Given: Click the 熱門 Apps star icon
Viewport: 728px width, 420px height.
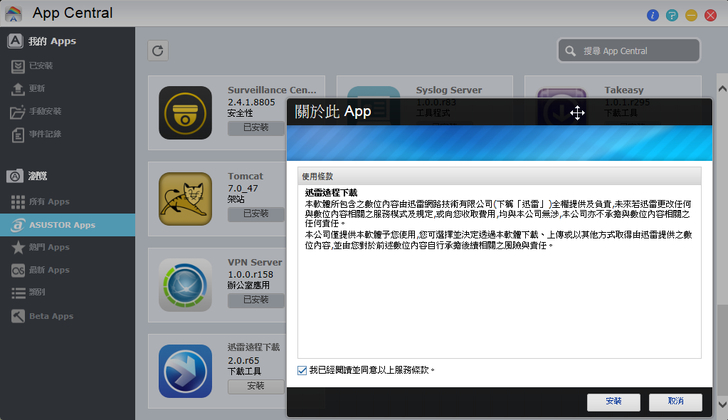Looking at the screenshot, I should 18,247.
